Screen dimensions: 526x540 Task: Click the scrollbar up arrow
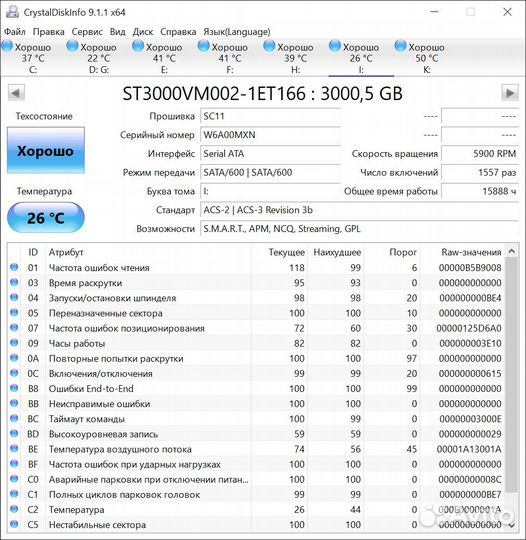point(512,251)
